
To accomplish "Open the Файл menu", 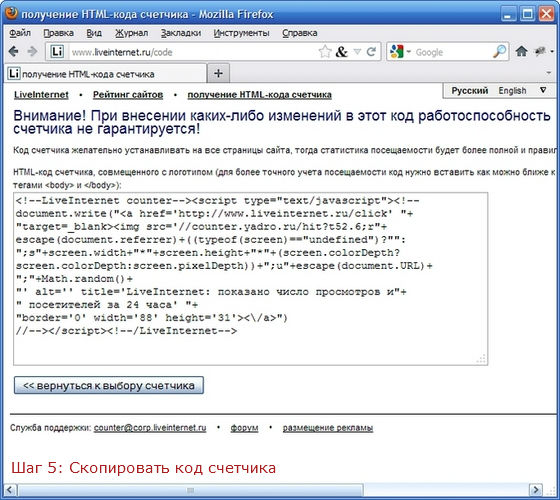I will pos(20,33).
